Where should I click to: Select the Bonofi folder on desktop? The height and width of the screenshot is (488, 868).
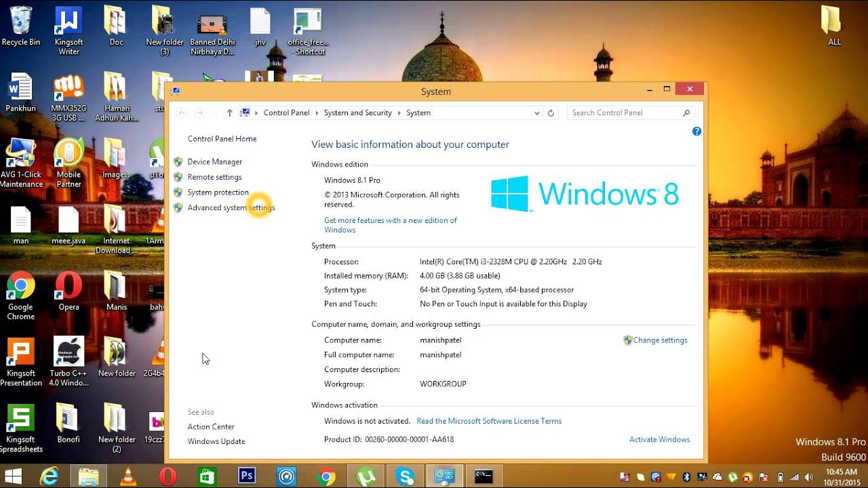coord(68,424)
